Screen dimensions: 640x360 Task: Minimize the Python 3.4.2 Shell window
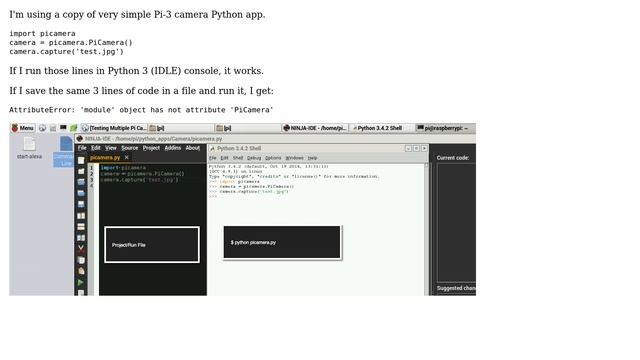click(x=408, y=149)
